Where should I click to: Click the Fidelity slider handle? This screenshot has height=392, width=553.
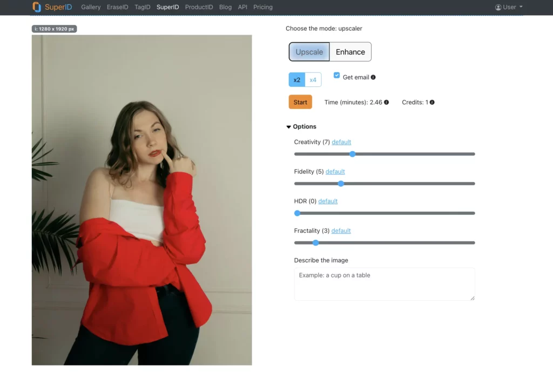click(341, 184)
